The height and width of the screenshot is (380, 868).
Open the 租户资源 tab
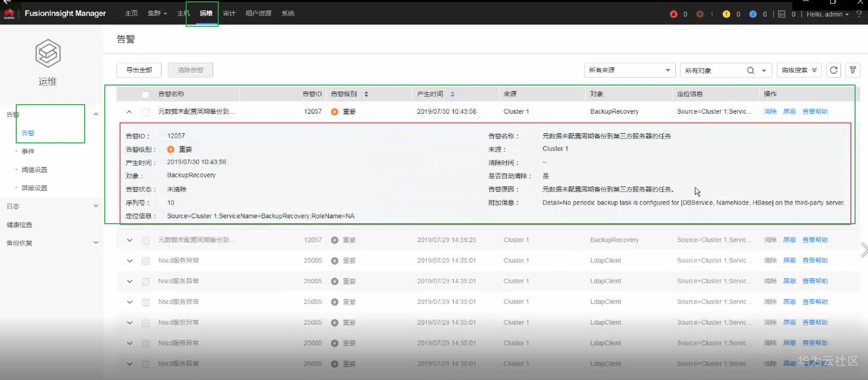pos(258,13)
